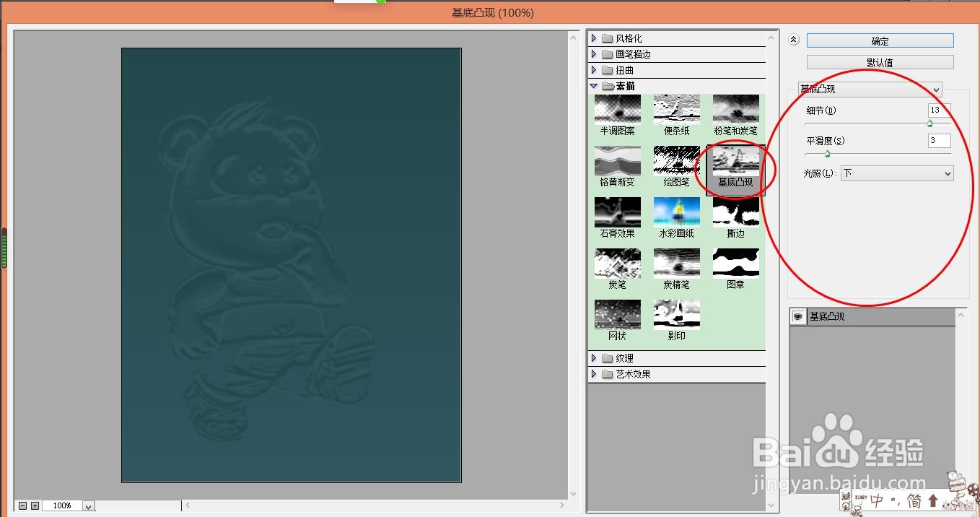Viewport: 980px width, 517px height.
Task: Select the 炭笔 filter thumbnail
Action: pos(617,263)
